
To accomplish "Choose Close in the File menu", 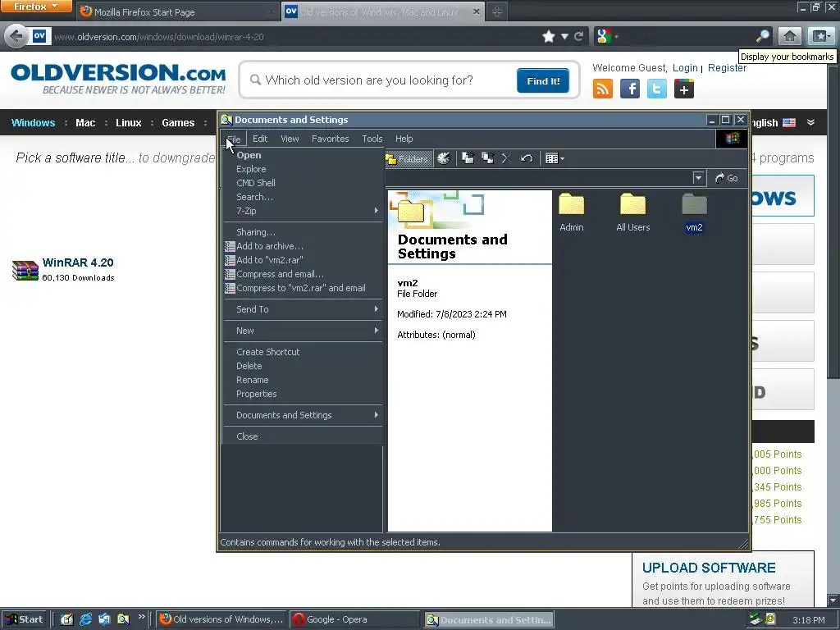I will 303,437.
